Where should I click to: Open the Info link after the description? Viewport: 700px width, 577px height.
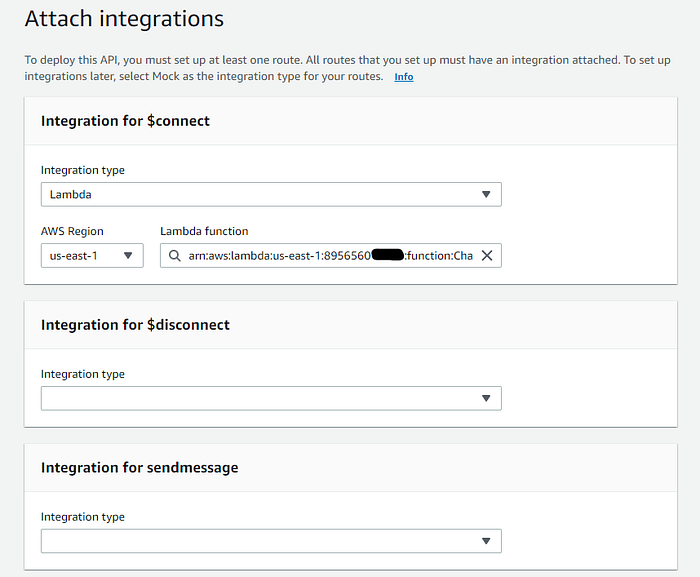(x=404, y=77)
